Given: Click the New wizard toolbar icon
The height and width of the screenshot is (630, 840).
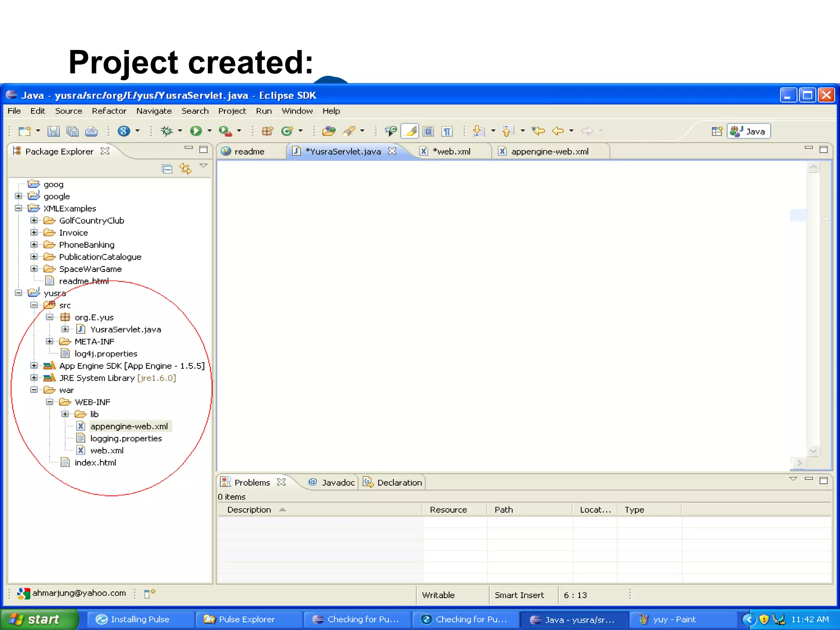Looking at the screenshot, I should [25, 131].
